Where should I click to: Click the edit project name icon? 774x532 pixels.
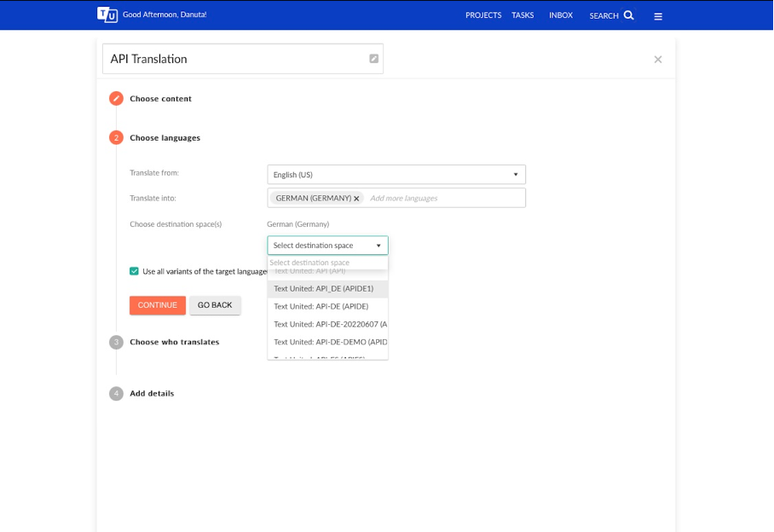[373, 59]
